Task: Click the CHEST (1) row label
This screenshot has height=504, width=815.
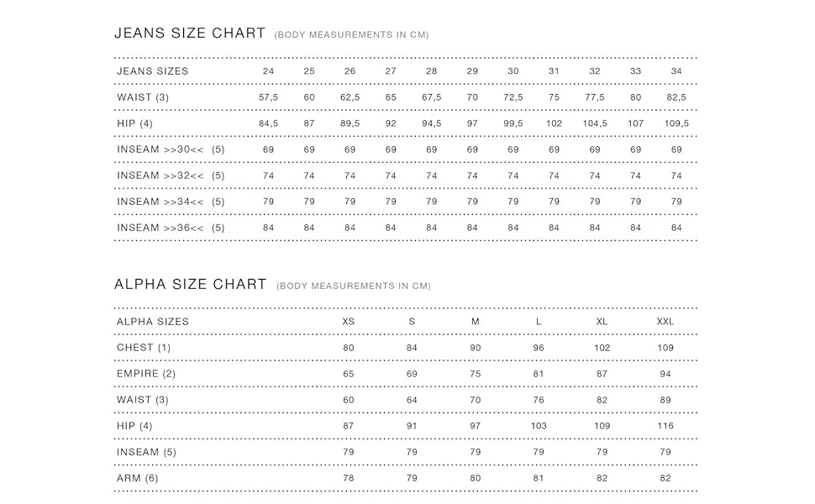Action: [144, 348]
